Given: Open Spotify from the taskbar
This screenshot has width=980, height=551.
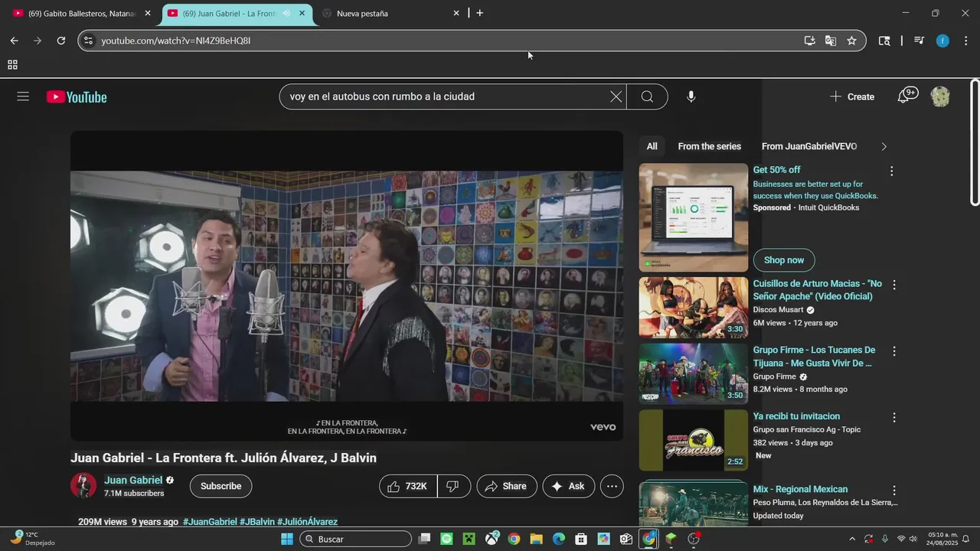Looking at the screenshot, I should [447, 539].
